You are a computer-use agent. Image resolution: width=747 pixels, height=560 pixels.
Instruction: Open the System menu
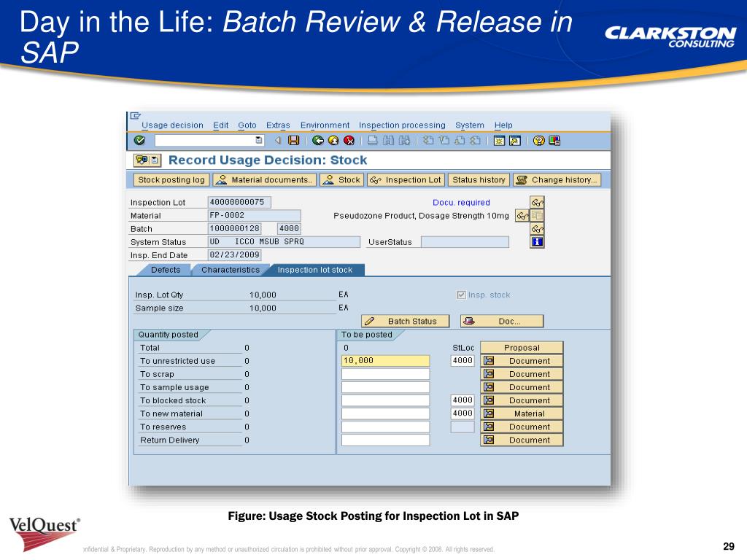469,125
